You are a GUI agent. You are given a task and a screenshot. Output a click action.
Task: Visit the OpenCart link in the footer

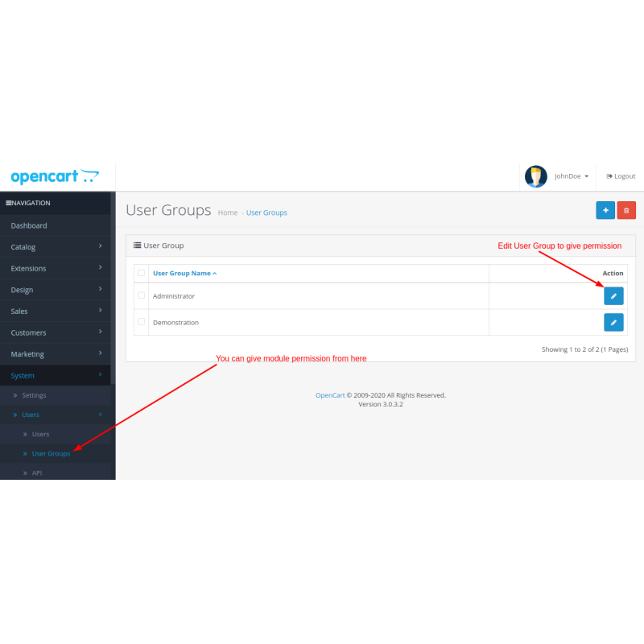click(330, 395)
